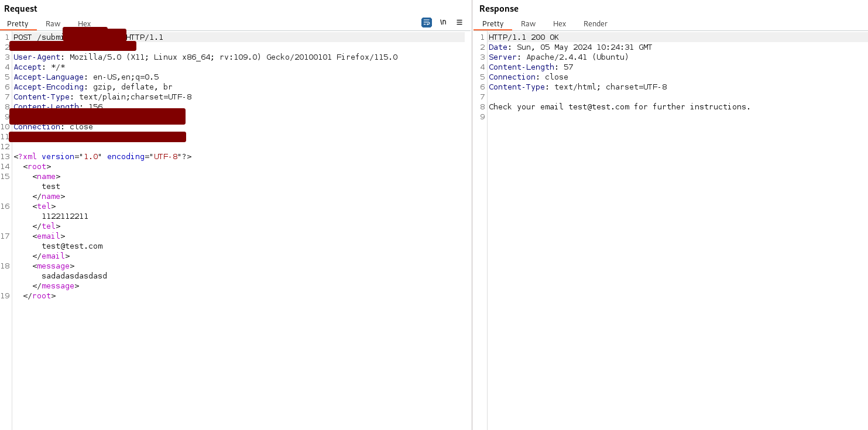868x430 pixels.
Task: Open the Render tab in Response panel
Action: pyautogui.click(x=595, y=24)
